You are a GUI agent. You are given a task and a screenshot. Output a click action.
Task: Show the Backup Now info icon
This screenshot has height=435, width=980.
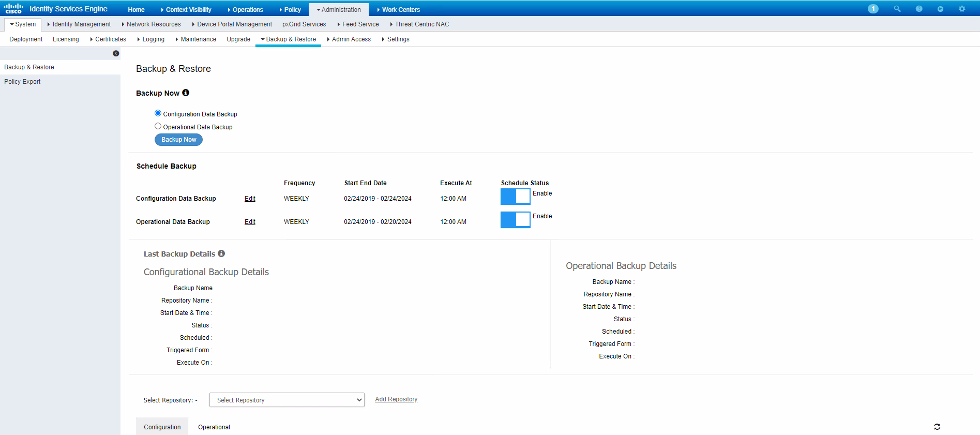[186, 93]
